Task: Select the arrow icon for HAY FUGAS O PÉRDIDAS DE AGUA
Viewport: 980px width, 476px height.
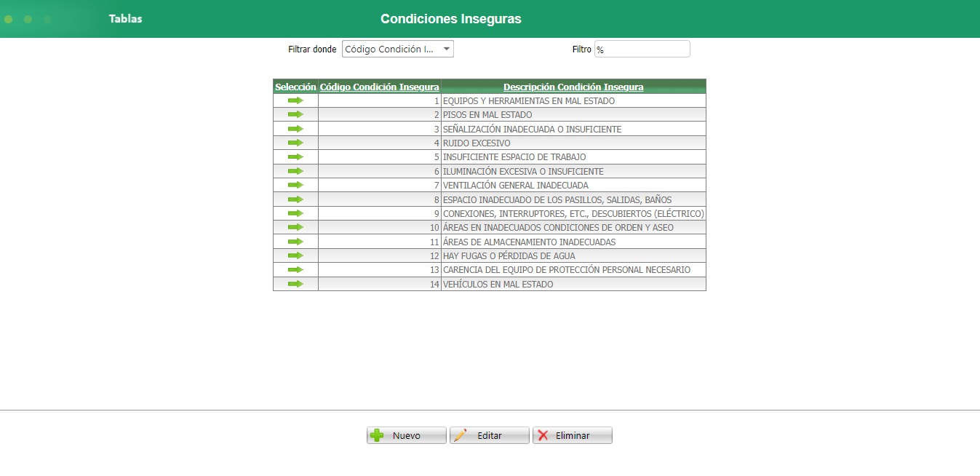Action: [295, 255]
